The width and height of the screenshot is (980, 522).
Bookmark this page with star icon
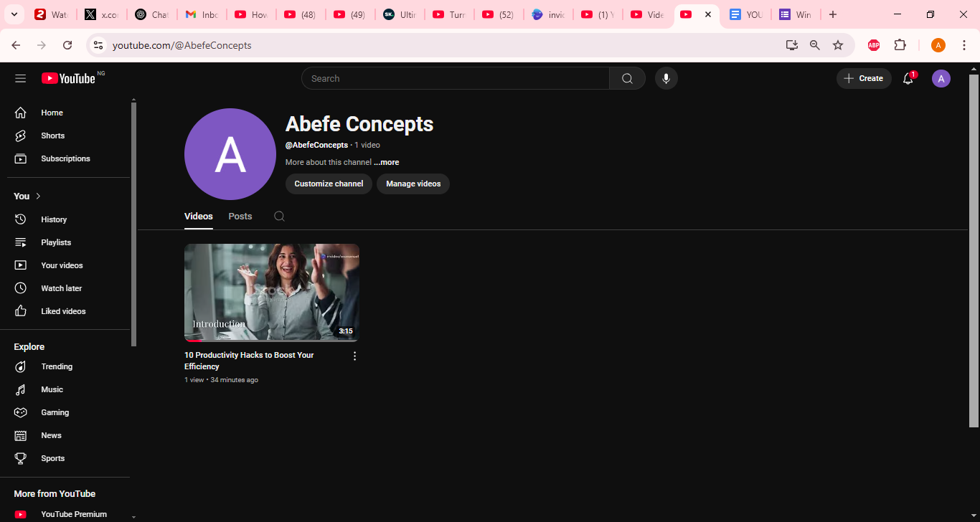(x=838, y=45)
